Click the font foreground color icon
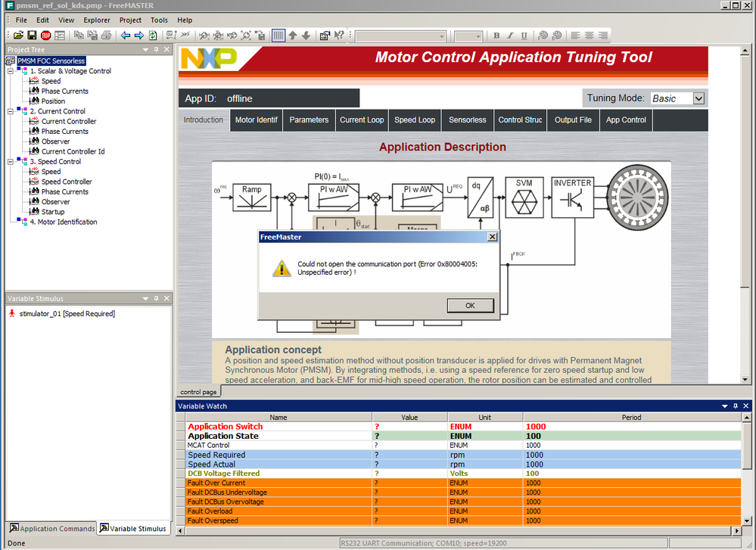 (x=543, y=36)
